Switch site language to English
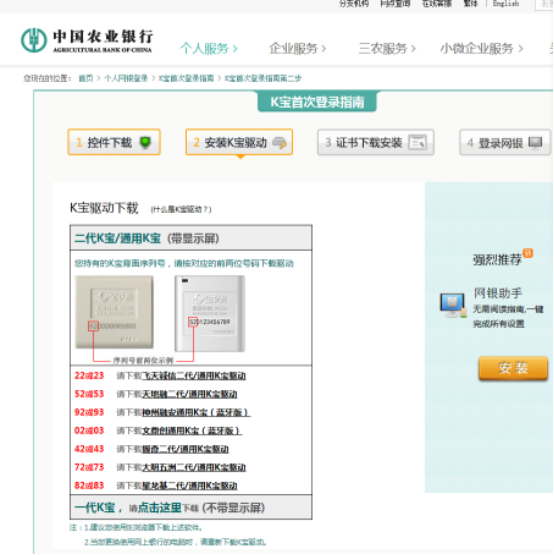 [x=506, y=4]
